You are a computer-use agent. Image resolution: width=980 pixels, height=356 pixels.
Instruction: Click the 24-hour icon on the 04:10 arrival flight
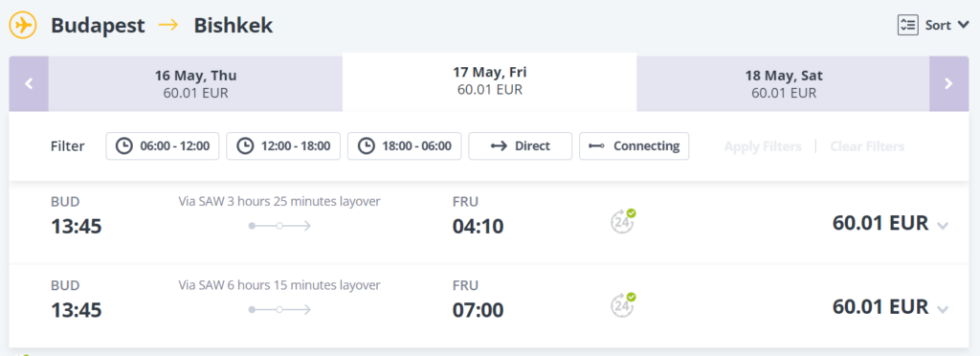pyautogui.click(x=623, y=221)
